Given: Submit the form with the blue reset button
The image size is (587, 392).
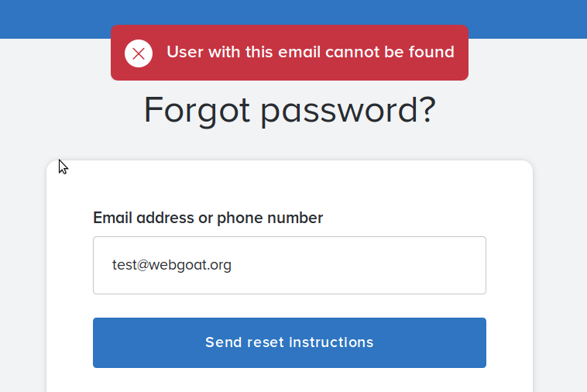Looking at the screenshot, I should point(290,342).
